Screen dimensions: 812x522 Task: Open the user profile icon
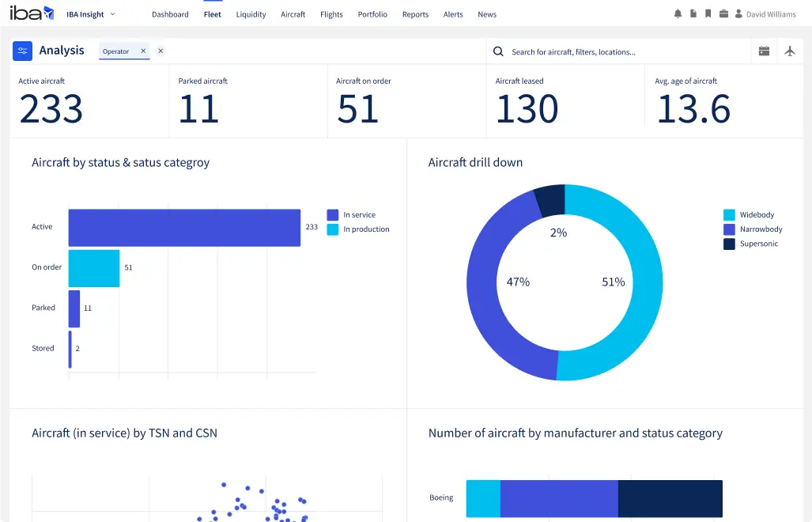739,13
